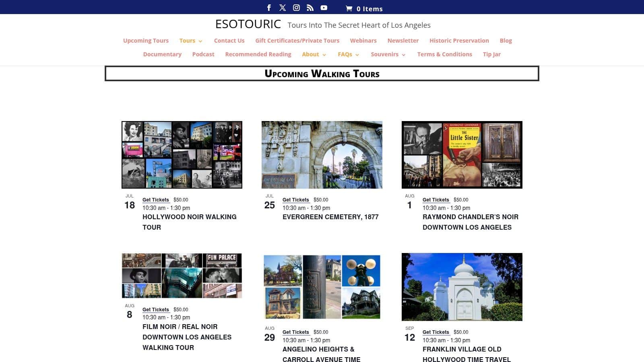Screen dimensions: 644x362
Task: Click the Angelino Heights houses thumbnail
Action: [322, 287]
